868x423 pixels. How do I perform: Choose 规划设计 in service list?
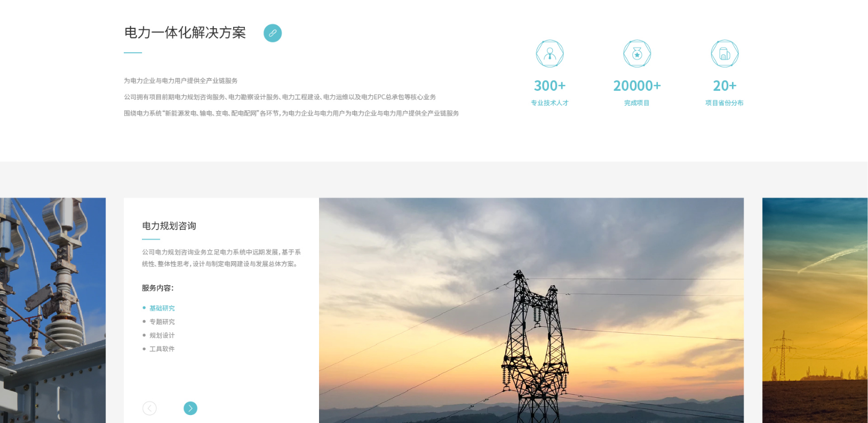click(x=162, y=335)
